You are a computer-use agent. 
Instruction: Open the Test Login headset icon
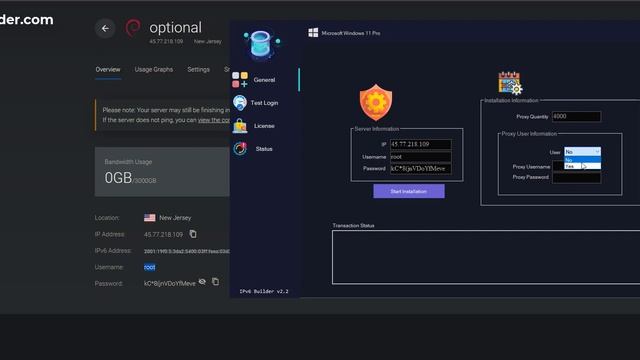pos(240,102)
